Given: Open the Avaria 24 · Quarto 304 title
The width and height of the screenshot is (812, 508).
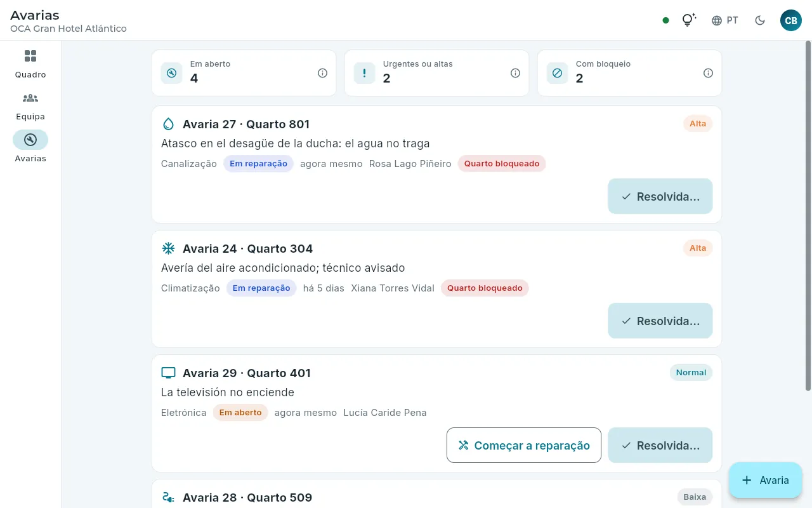Looking at the screenshot, I should coord(248,248).
